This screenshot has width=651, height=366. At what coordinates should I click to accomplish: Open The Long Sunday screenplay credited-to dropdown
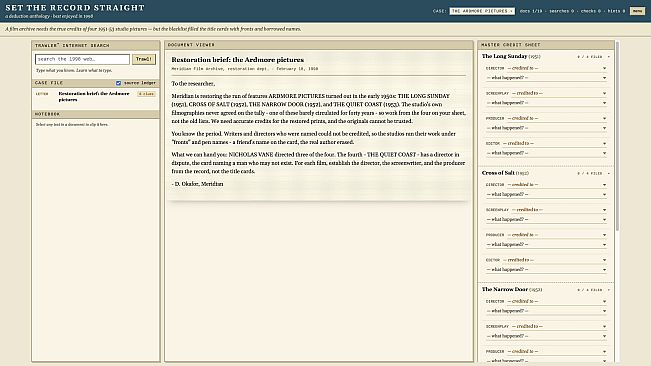pos(559,93)
